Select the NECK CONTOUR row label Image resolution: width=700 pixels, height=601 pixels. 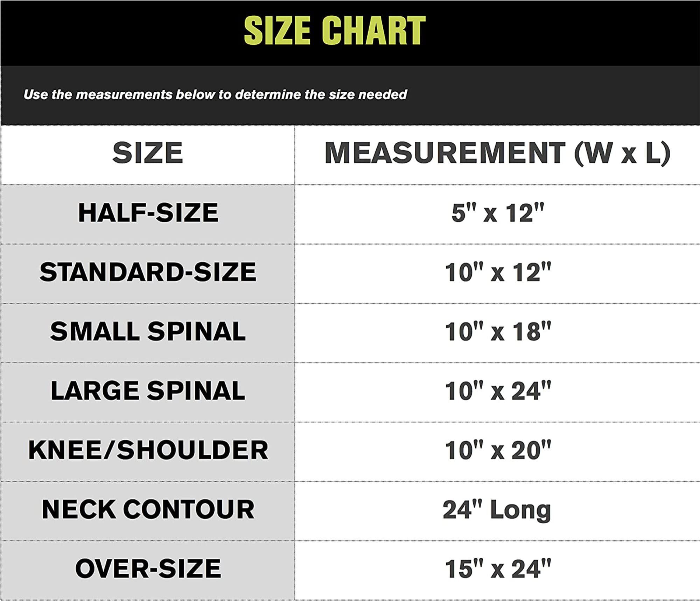click(148, 509)
